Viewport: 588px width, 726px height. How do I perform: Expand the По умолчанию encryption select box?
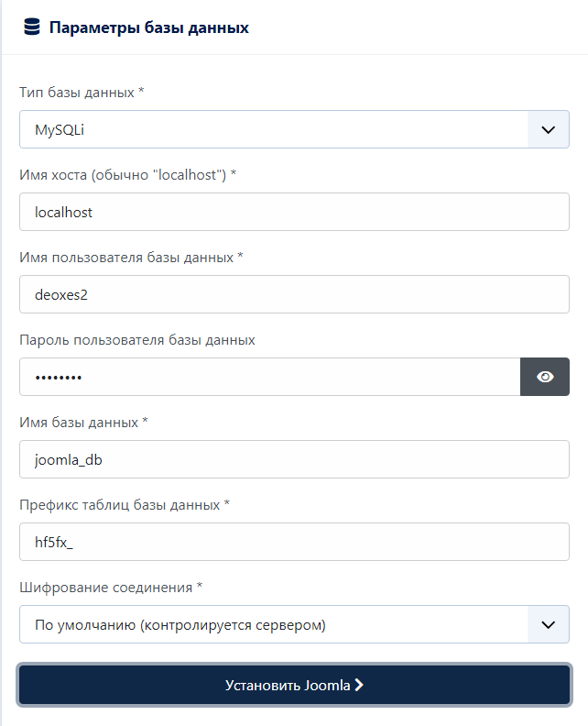(x=275, y=624)
